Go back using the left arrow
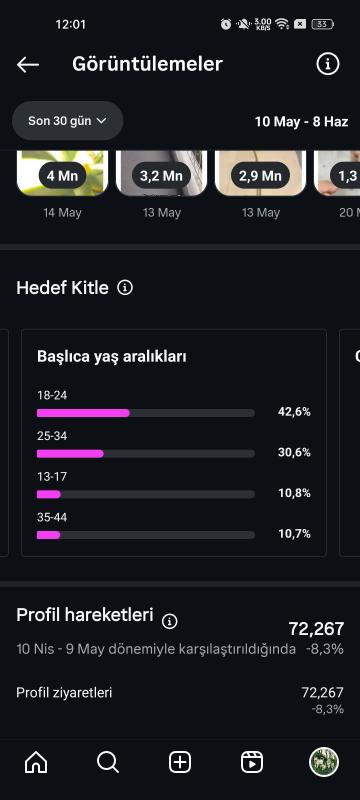 [x=28, y=65]
